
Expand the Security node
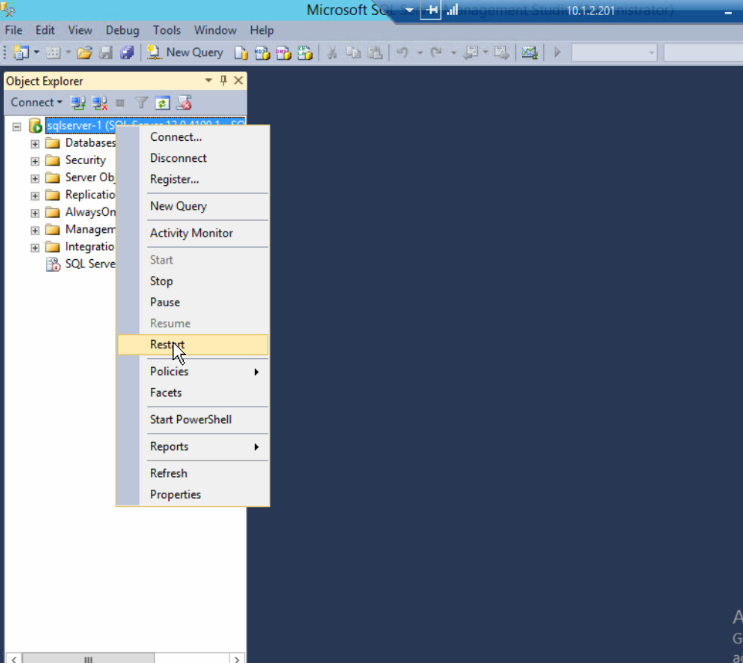pos(35,161)
